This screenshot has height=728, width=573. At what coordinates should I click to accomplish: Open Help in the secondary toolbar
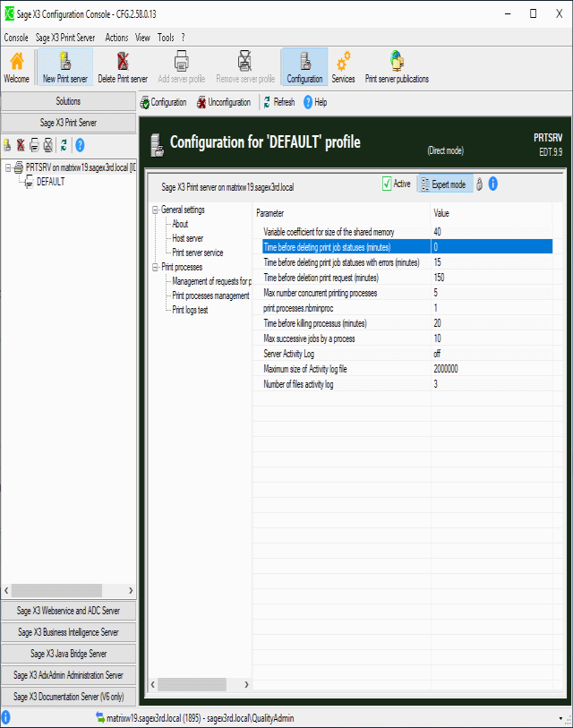click(x=315, y=102)
